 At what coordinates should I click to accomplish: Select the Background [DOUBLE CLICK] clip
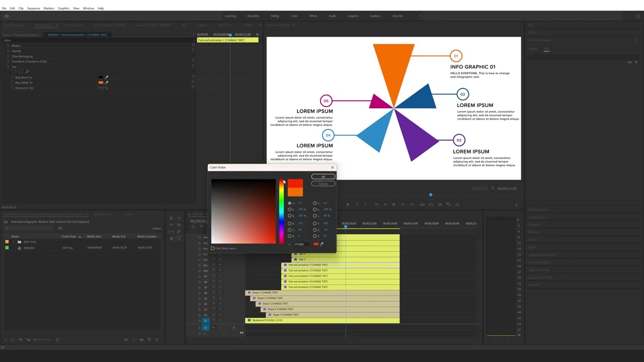[x=323, y=320]
